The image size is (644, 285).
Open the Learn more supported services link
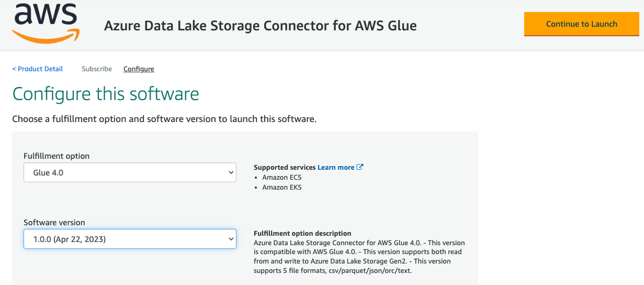336,167
